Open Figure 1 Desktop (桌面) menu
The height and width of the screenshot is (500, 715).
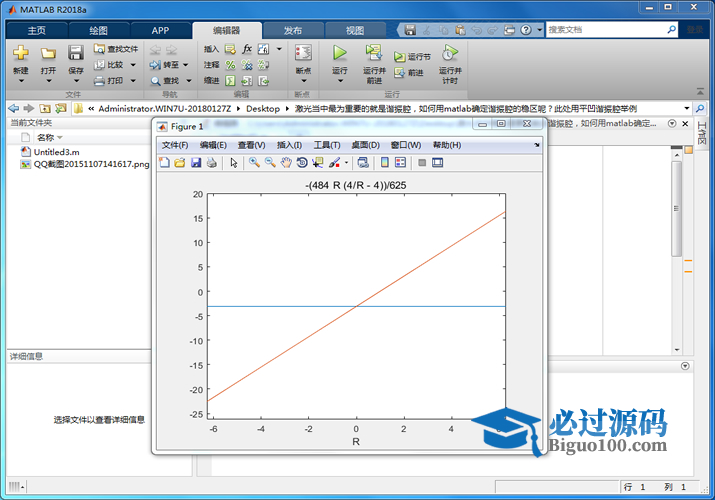365,145
